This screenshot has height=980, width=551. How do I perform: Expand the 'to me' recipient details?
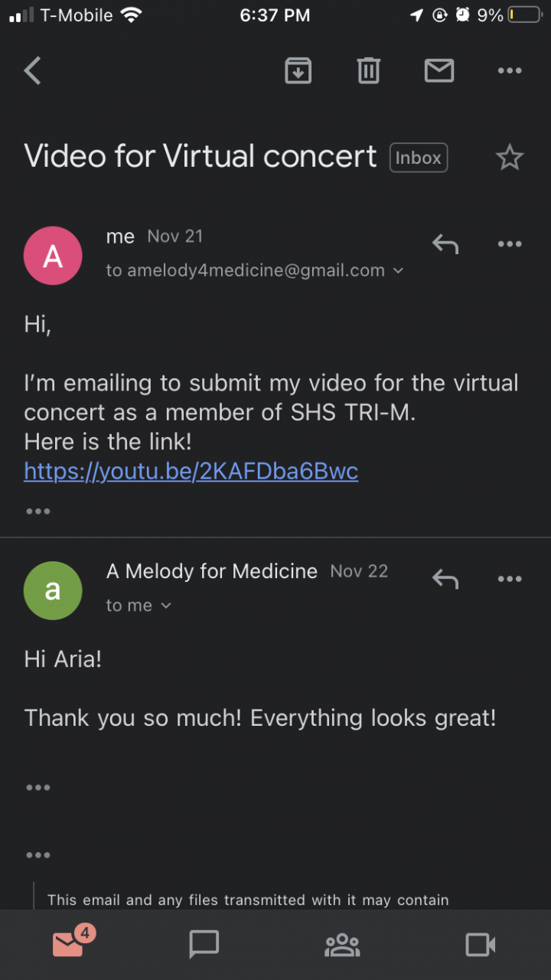[166, 606]
